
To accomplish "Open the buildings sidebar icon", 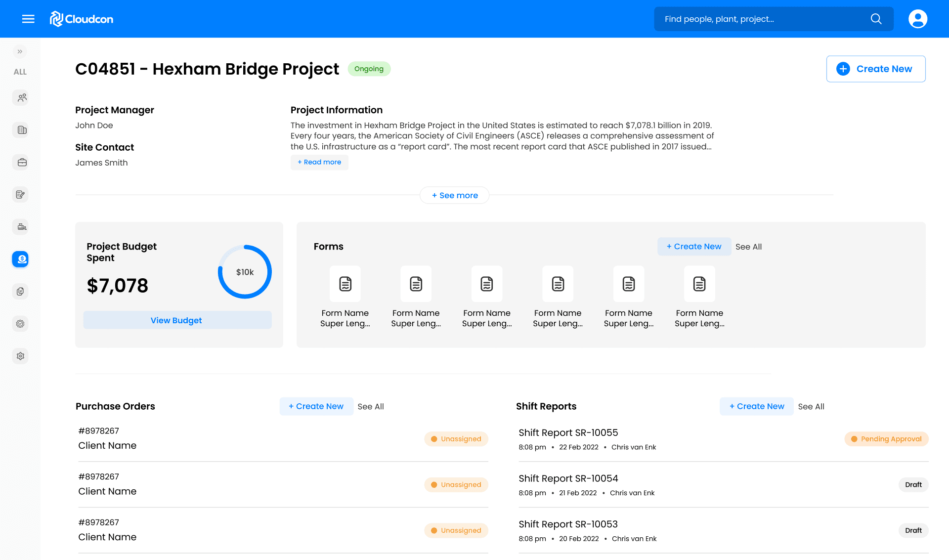I will pyautogui.click(x=20, y=130).
